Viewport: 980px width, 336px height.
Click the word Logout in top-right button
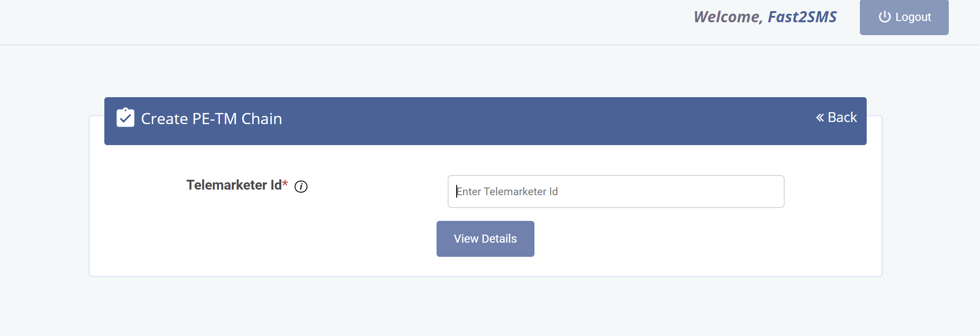913,17
